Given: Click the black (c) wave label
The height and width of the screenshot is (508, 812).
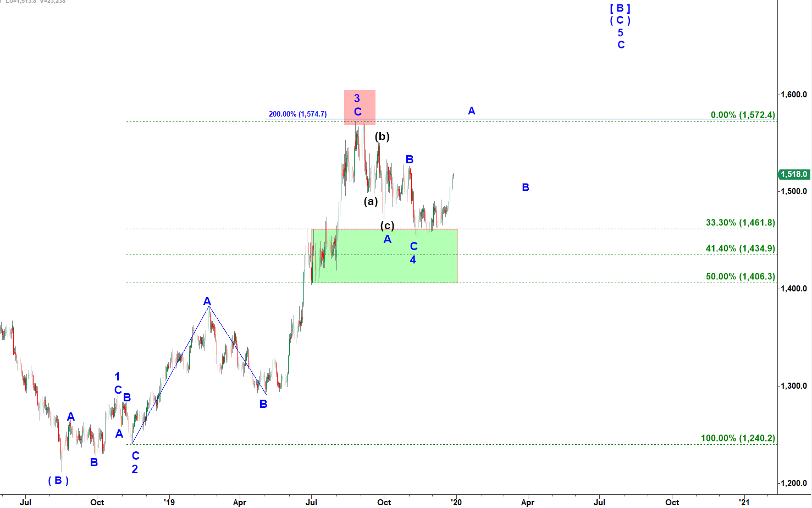Looking at the screenshot, I should coord(387,225).
